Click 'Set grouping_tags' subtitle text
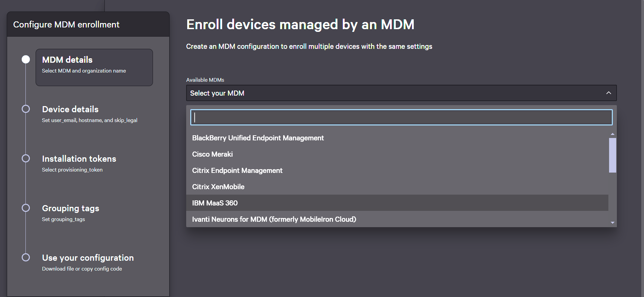 [x=63, y=219]
